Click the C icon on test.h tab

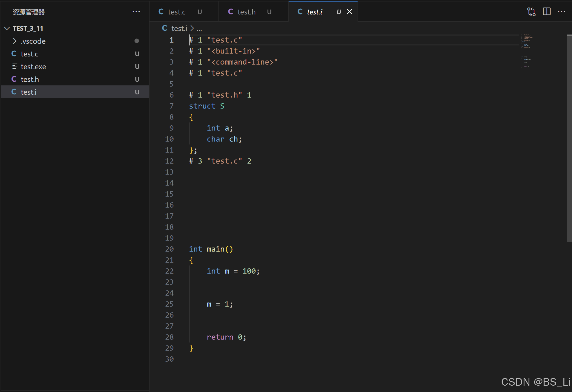(x=231, y=12)
